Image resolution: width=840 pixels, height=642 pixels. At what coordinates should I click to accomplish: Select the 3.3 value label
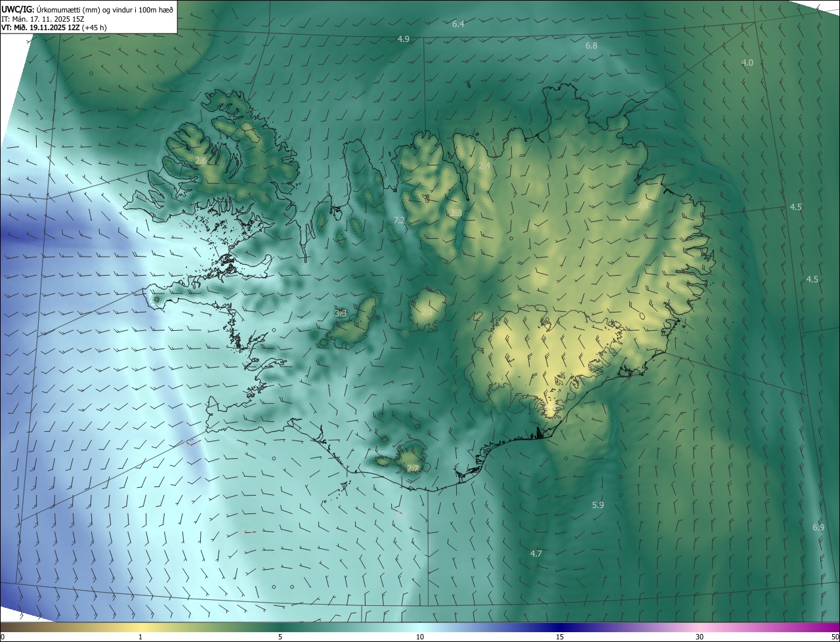pos(341,314)
